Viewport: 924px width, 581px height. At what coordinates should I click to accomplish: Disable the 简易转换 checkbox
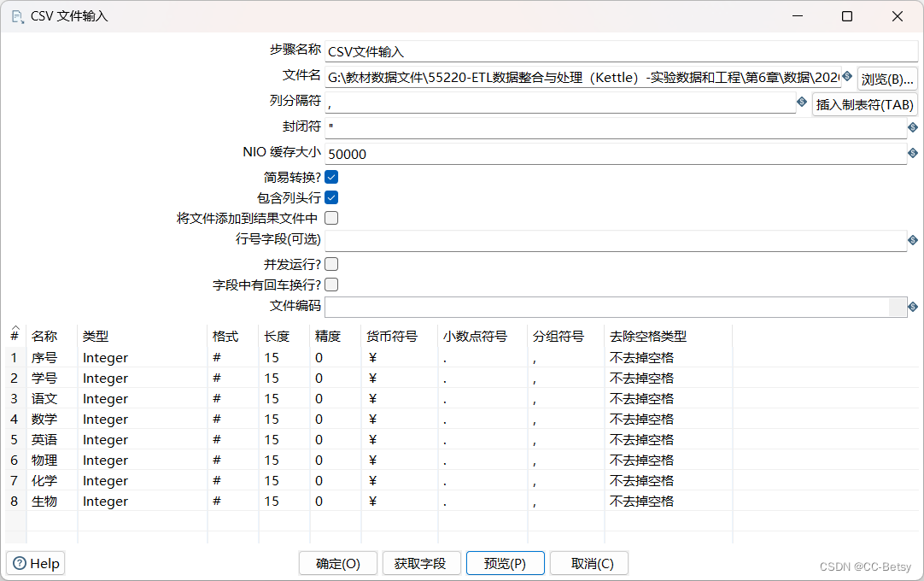(x=331, y=177)
